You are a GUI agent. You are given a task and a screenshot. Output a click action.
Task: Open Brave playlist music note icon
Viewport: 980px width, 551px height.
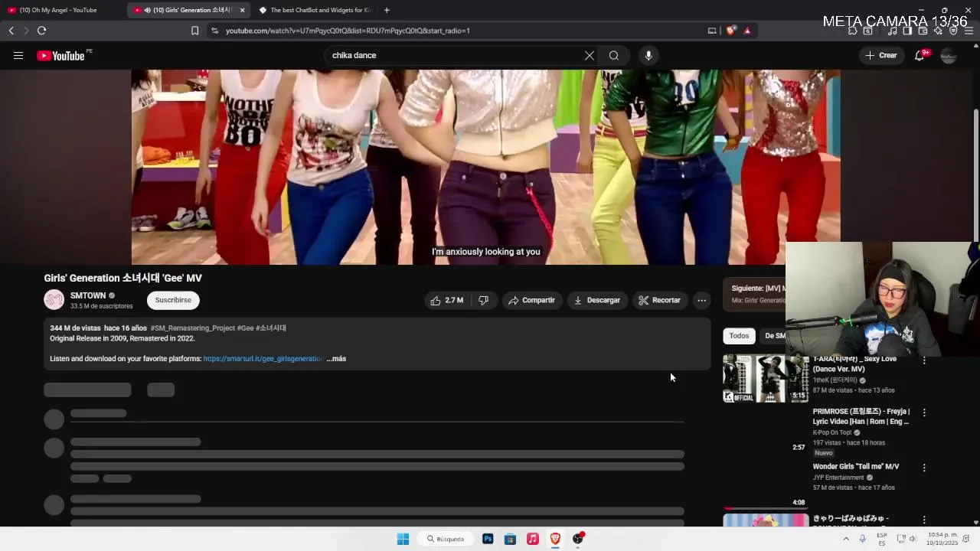[x=892, y=31]
